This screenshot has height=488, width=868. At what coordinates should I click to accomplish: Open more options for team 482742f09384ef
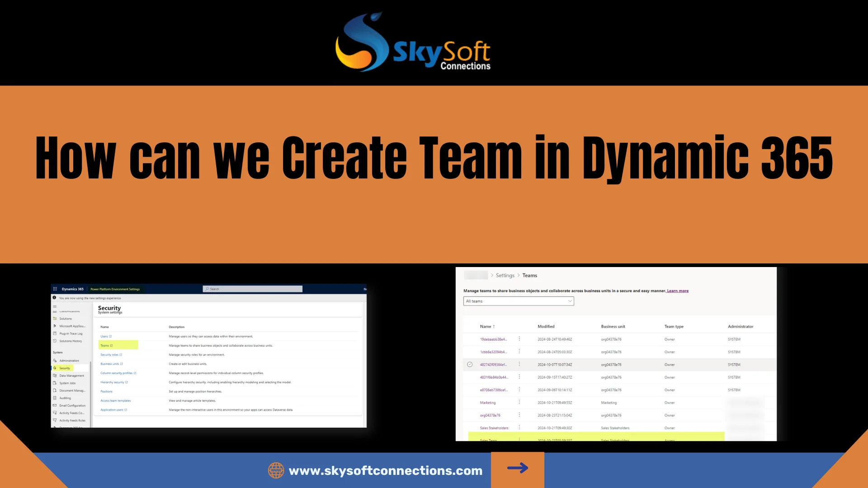[x=519, y=364]
